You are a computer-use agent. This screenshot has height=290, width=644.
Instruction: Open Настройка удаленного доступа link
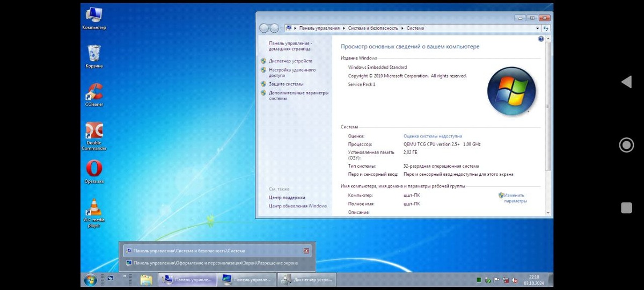(292, 73)
